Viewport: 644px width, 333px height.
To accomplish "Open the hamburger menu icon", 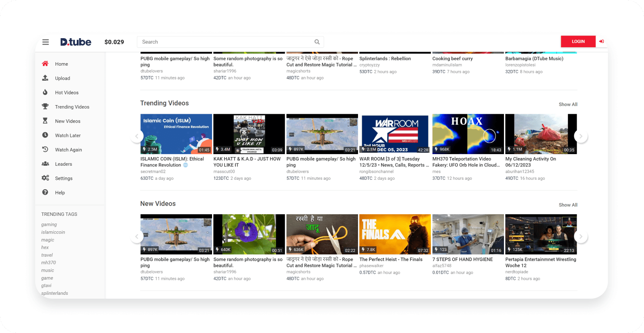I will click(46, 42).
